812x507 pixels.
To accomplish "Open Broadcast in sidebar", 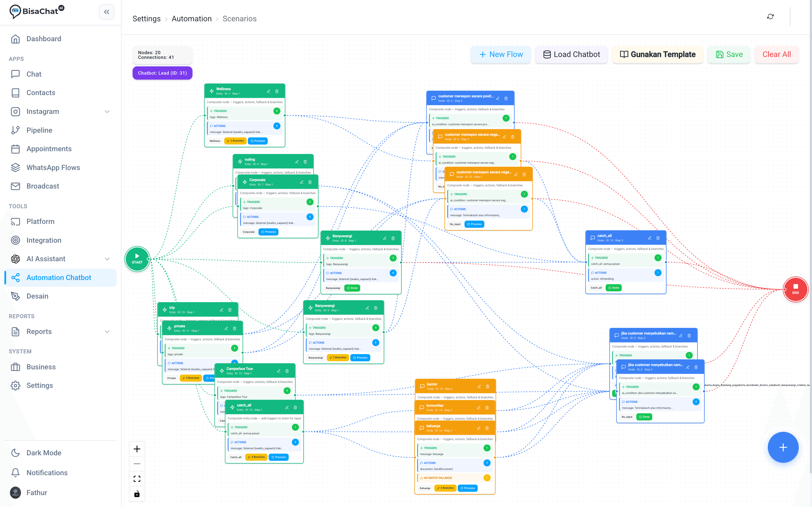I will (61, 186).
